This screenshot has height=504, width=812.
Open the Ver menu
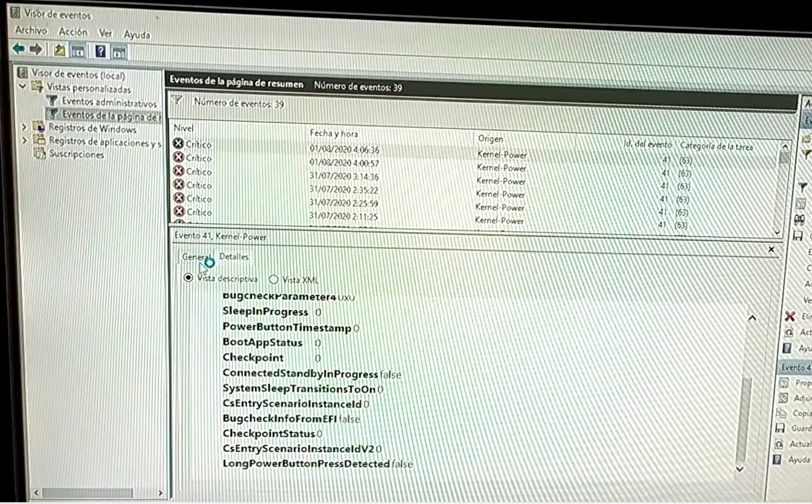[x=106, y=33]
